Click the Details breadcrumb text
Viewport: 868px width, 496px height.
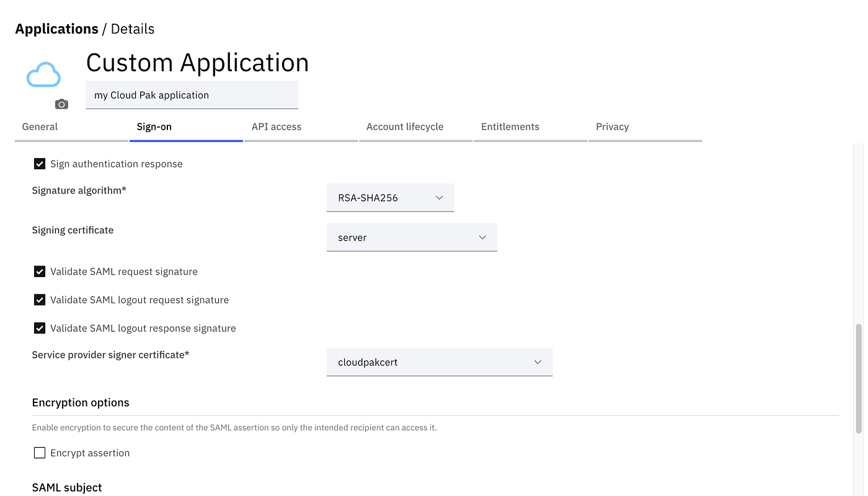[x=133, y=29]
